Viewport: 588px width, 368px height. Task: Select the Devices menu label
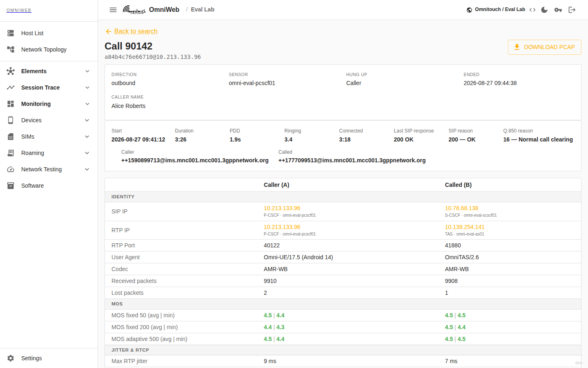[31, 120]
